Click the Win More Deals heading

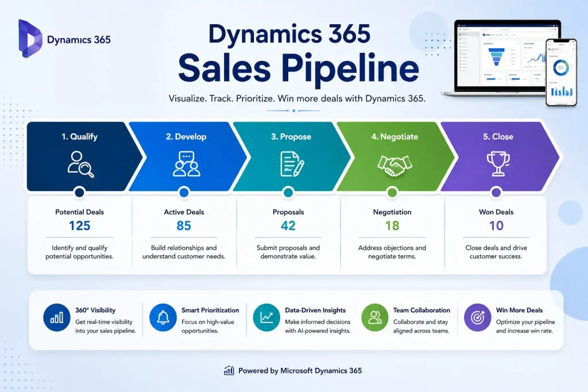pyautogui.click(x=519, y=311)
